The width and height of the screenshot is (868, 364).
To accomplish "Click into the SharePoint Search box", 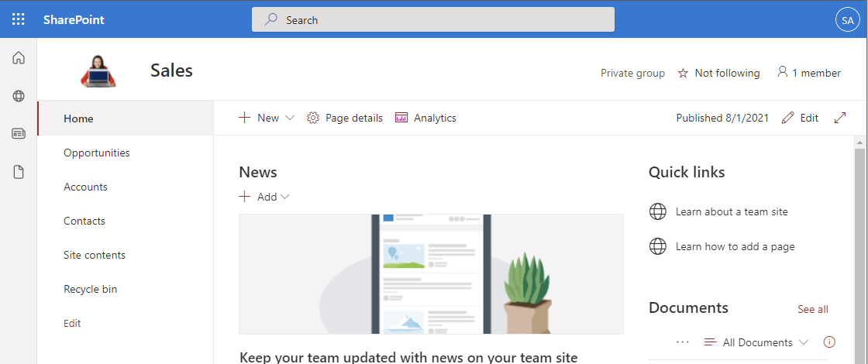I will coord(432,20).
